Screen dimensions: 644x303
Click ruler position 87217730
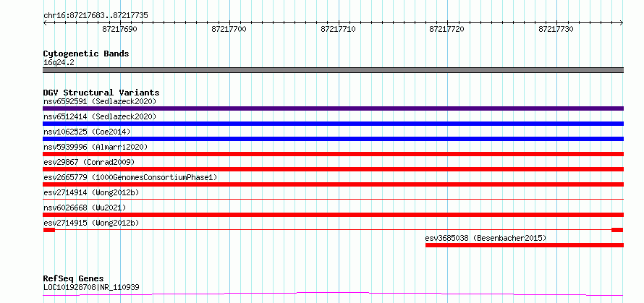coord(556,29)
